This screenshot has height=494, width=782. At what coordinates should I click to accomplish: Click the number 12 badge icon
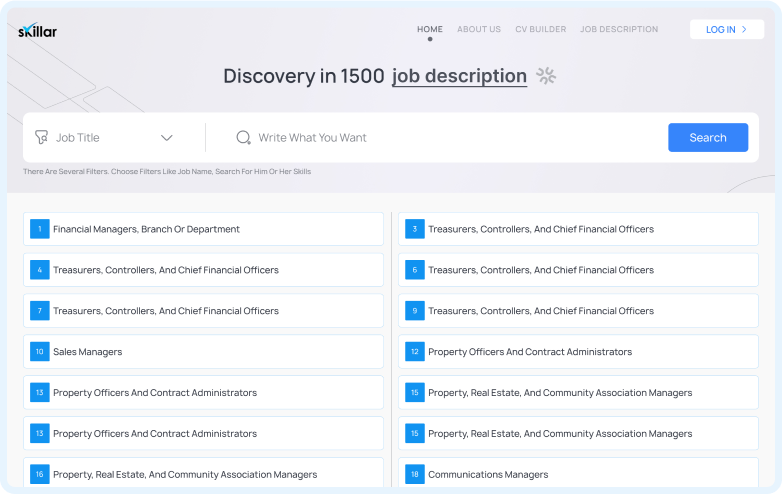(415, 352)
